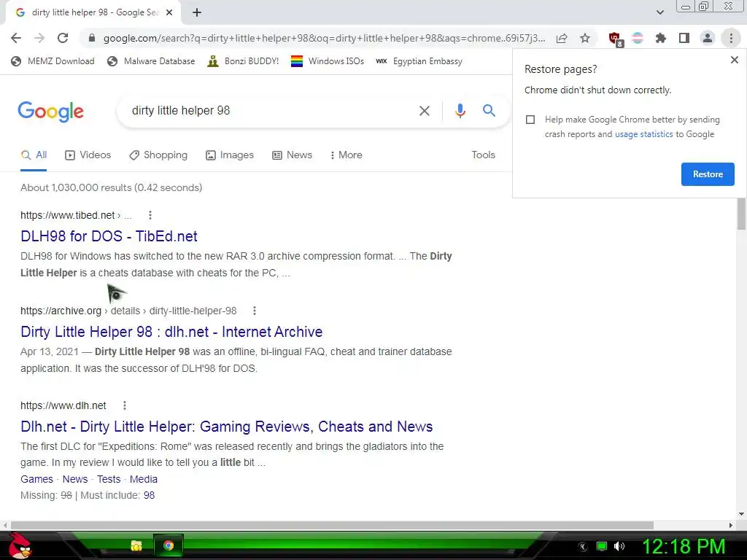Screen dimensions: 747x560
Task: Open the Bonzi BUDDY! bookmark
Action: click(243, 61)
